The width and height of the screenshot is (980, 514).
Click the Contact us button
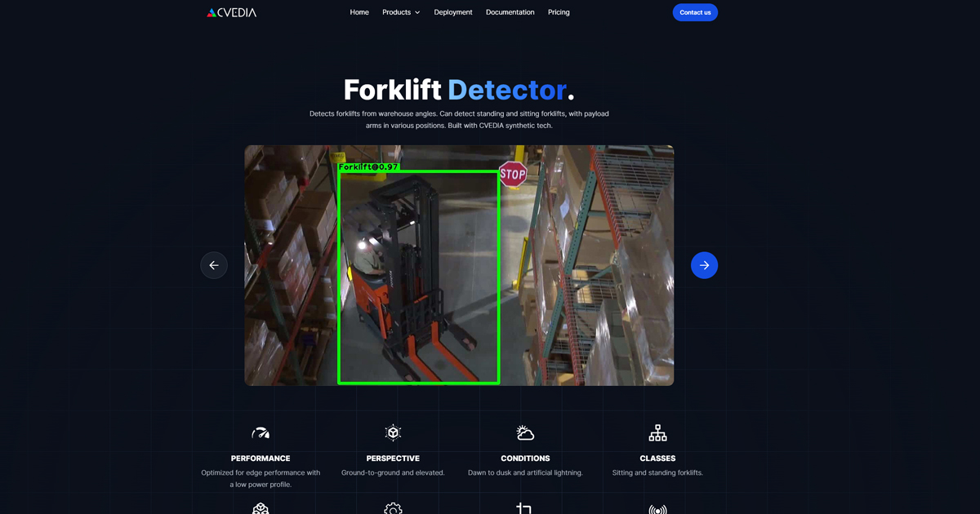coord(695,12)
